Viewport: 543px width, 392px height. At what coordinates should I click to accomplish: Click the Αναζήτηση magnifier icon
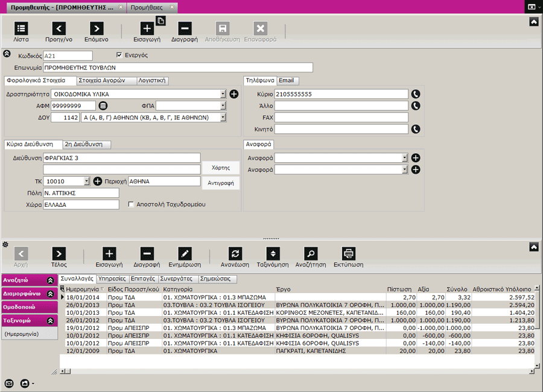(x=311, y=254)
